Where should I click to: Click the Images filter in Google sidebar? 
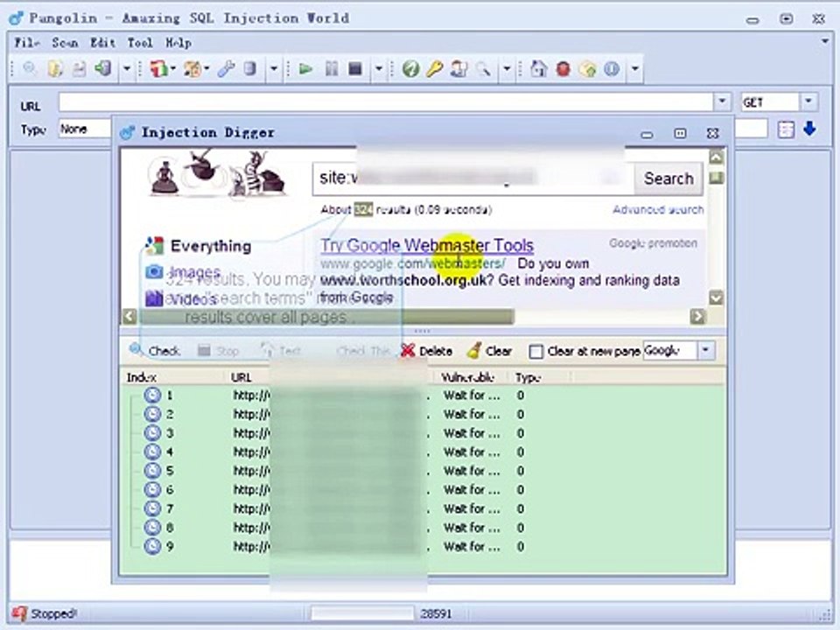pos(194,271)
